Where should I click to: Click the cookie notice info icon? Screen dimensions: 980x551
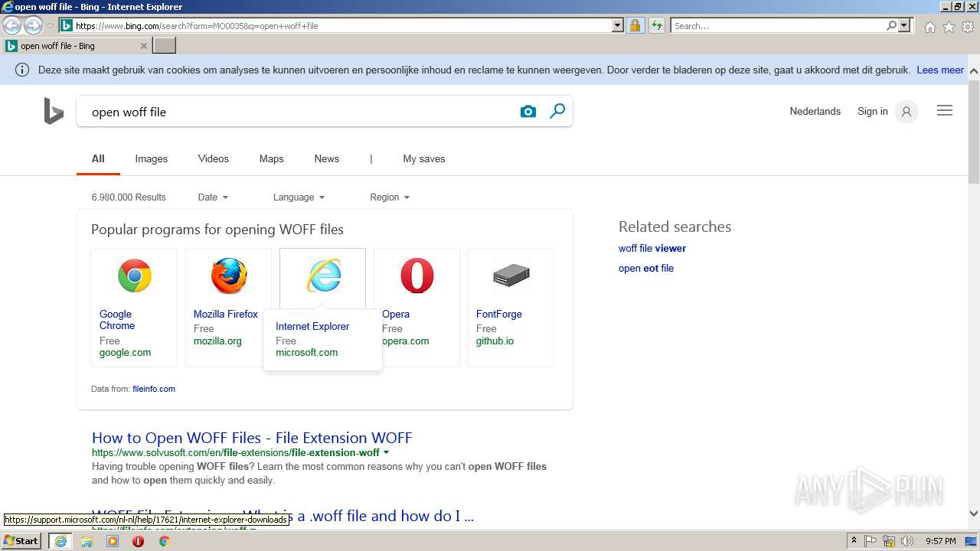(22, 70)
